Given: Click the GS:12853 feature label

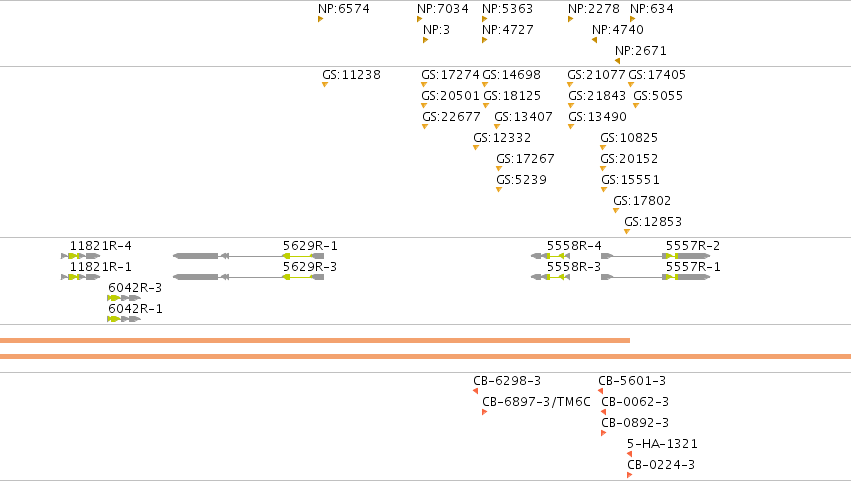Looking at the screenshot, I should [653, 223].
